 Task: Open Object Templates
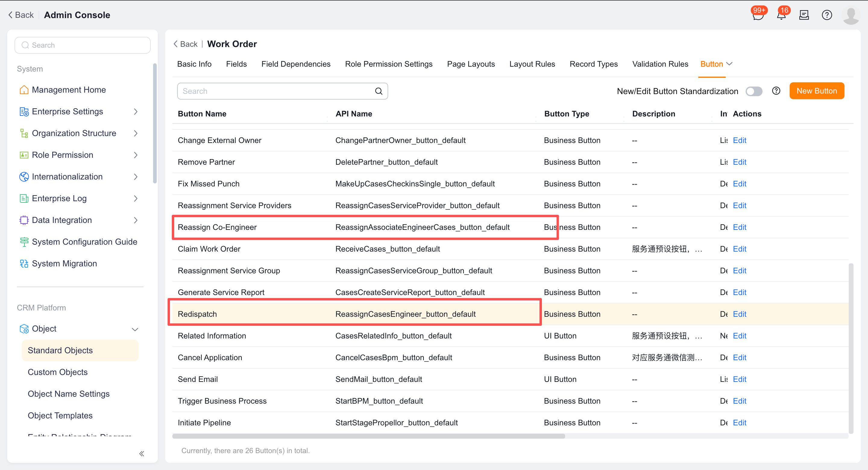60,416
